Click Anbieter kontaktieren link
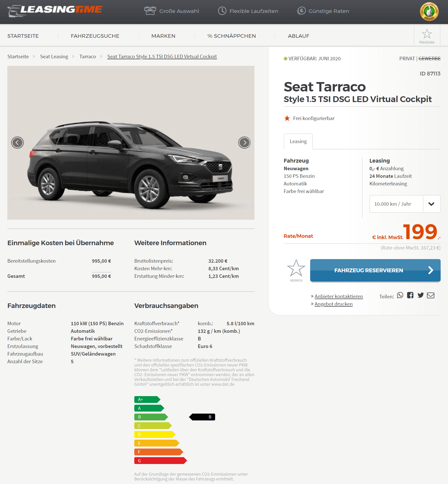The height and width of the screenshot is (484, 448). click(x=339, y=296)
